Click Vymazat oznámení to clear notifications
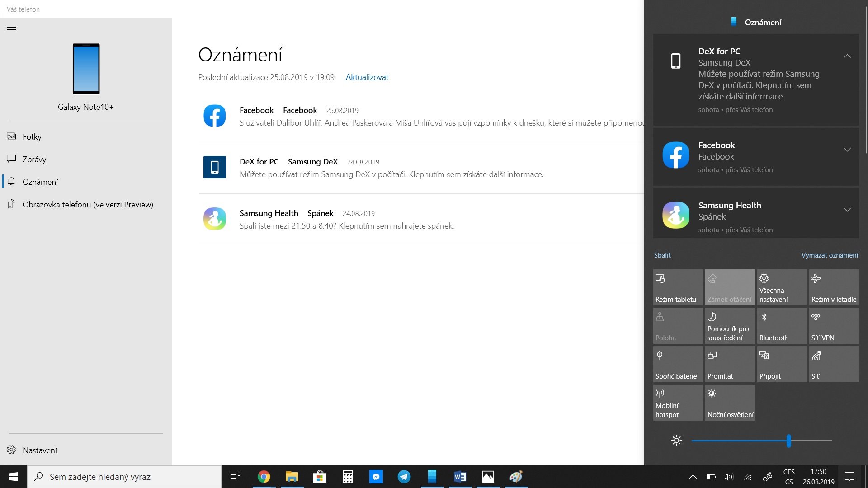 pos(830,255)
